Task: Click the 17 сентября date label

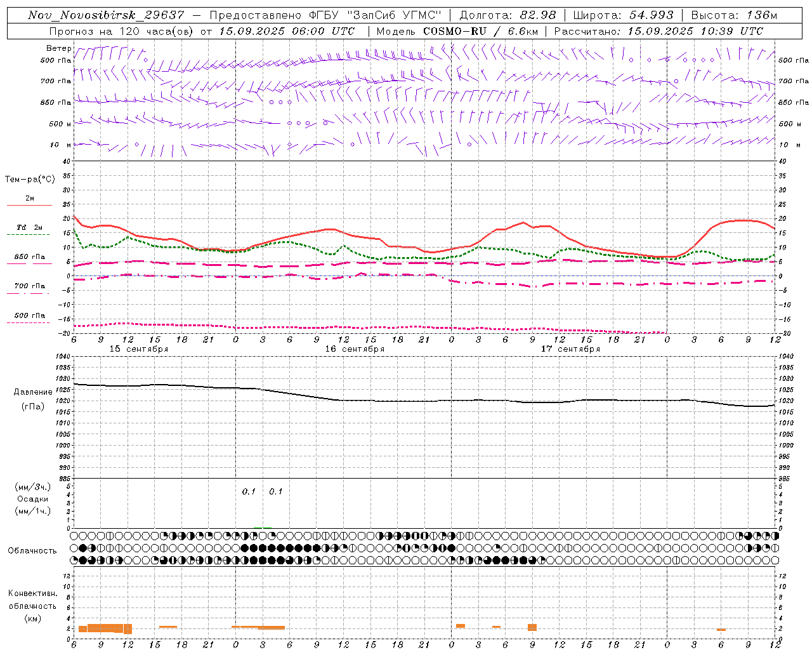Action: coord(570,349)
